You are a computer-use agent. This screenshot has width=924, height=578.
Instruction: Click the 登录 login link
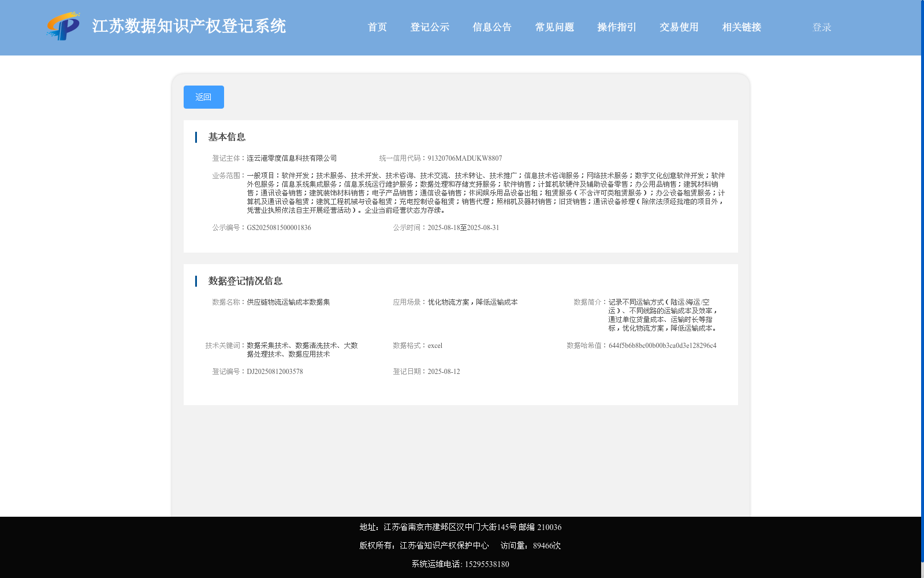point(822,27)
